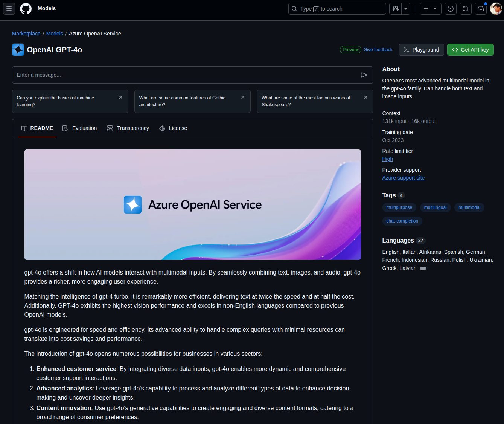Select the Gothic architecture prompt card
Screen dimensions: 504x424
click(x=192, y=101)
